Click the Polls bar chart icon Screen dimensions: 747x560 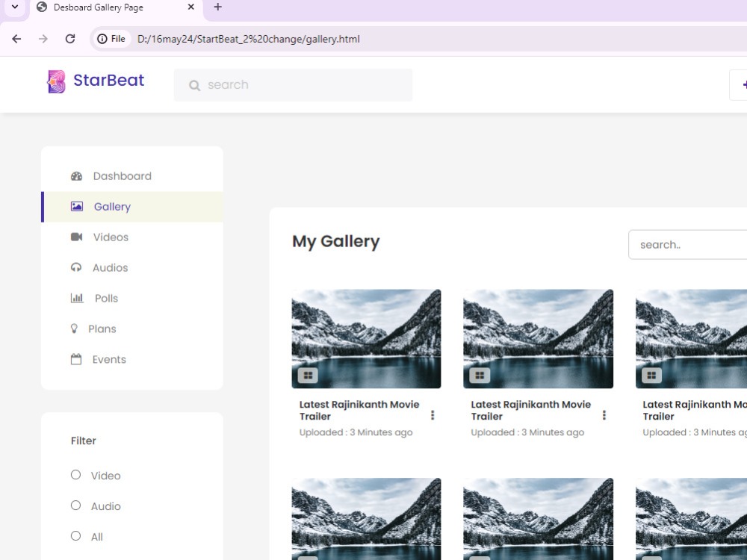(x=77, y=298)
